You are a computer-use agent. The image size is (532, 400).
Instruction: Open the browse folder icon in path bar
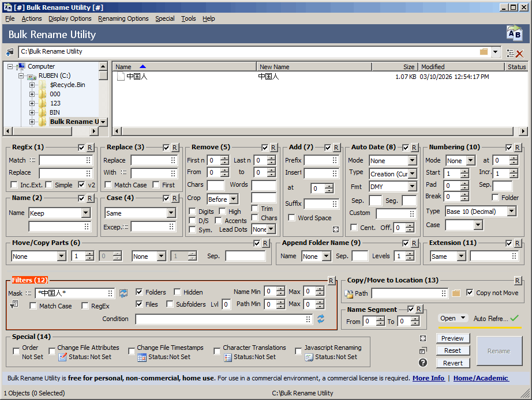(x=484, y=51)
